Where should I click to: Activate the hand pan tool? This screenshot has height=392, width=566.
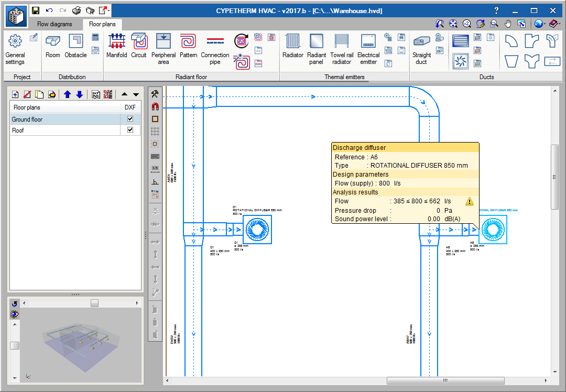click(x=508, y=24)
